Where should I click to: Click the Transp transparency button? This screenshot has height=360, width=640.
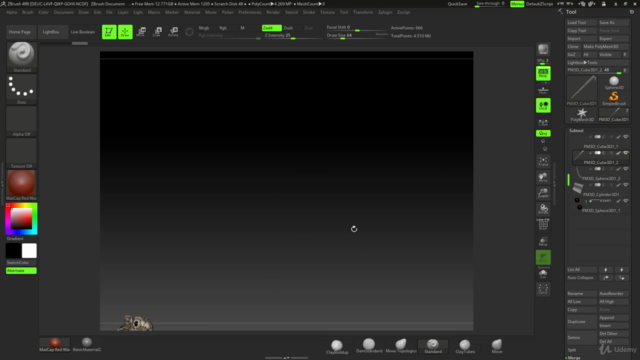(543, 241)
